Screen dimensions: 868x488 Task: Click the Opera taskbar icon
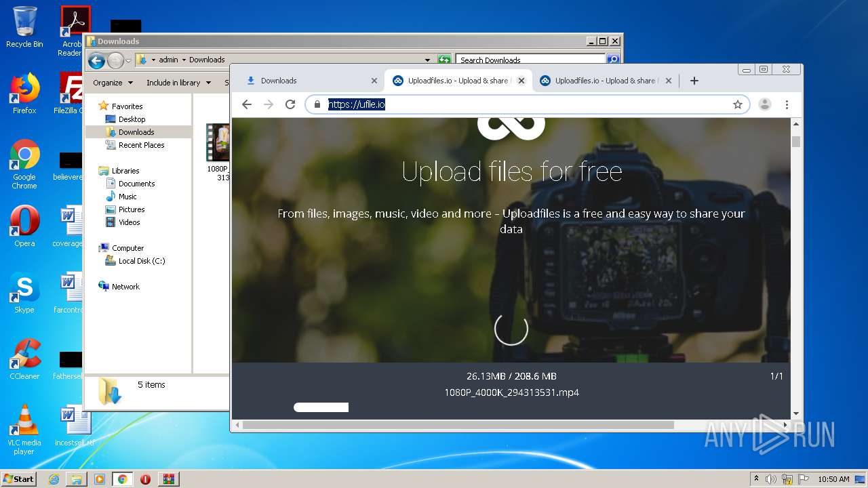pos(145,479)
